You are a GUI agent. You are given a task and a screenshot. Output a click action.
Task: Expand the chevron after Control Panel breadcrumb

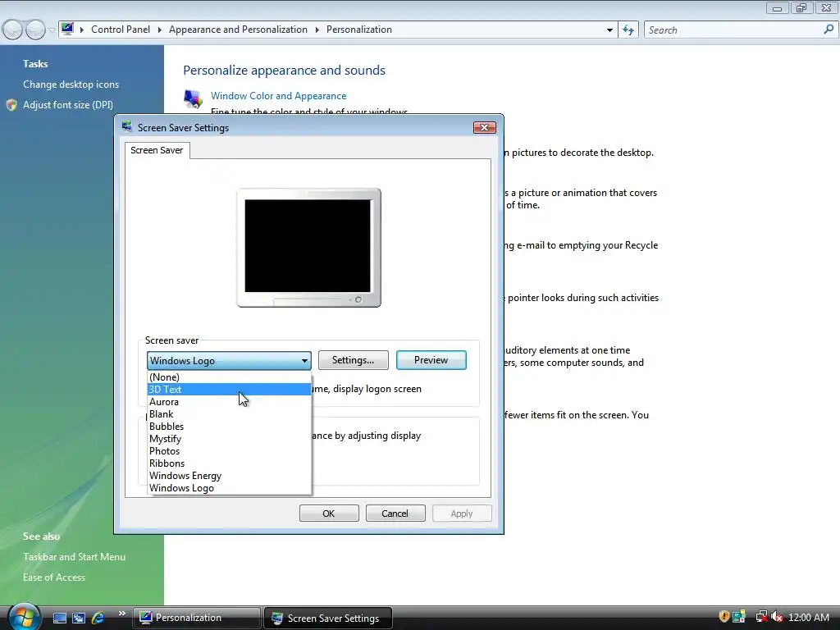click(x=160, y=30)
